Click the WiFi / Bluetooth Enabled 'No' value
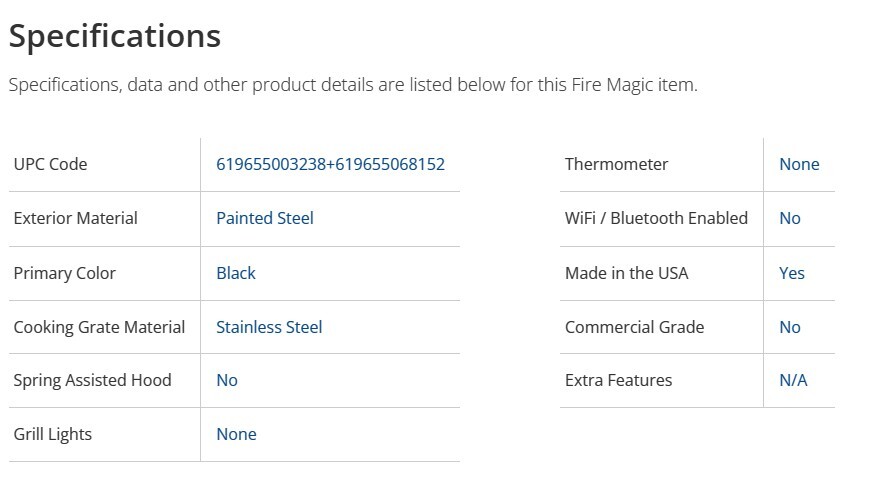The width and height of the screenshot is (874, 480). click(x=790, y=218)
